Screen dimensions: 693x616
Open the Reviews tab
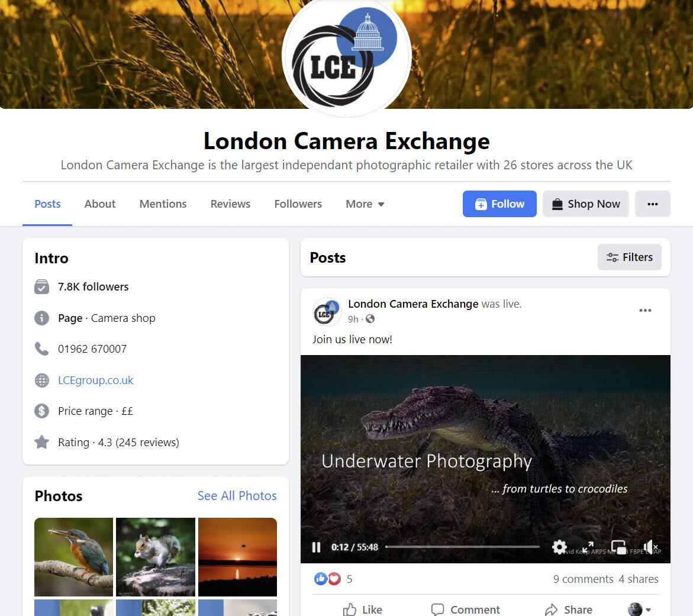point(230,204)
